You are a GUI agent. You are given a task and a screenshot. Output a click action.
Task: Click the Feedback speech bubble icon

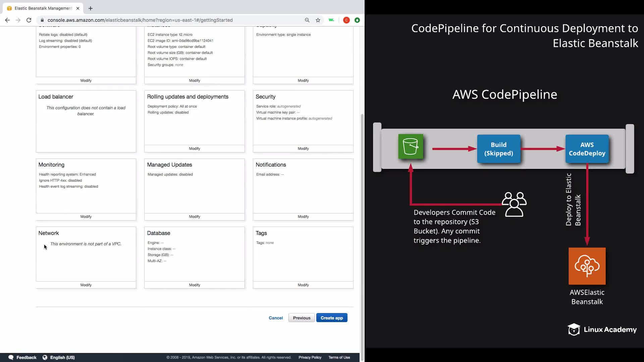point(11,357)
